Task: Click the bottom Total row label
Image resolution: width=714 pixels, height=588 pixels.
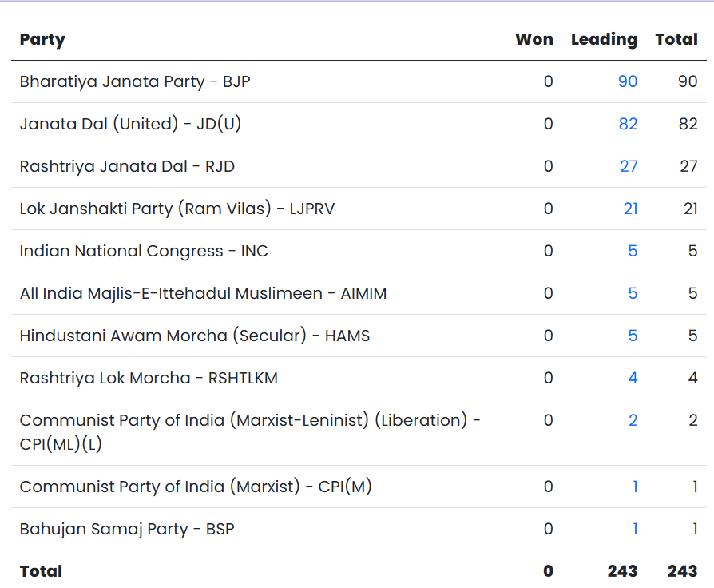Action: pyautogui.click(x=41, y=571)
